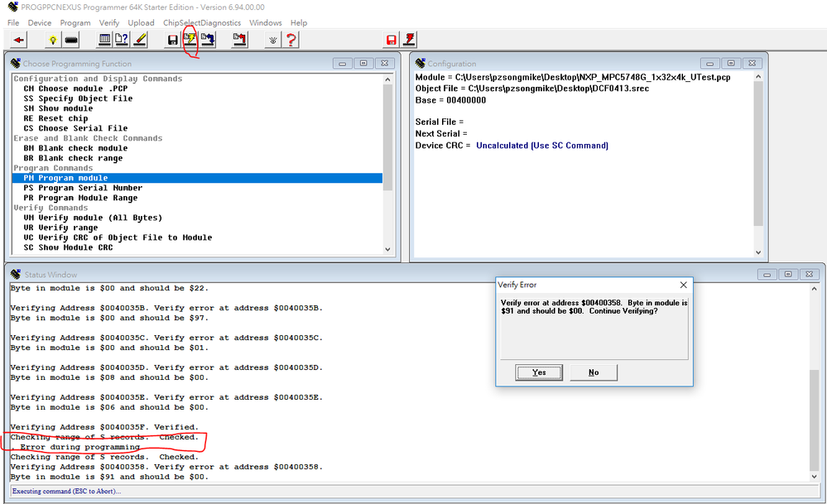The width and height of the screenshot is (827, 504).
Task: Click the Error during programming status line
Action: pyautogui.click(x=76, y=447)
